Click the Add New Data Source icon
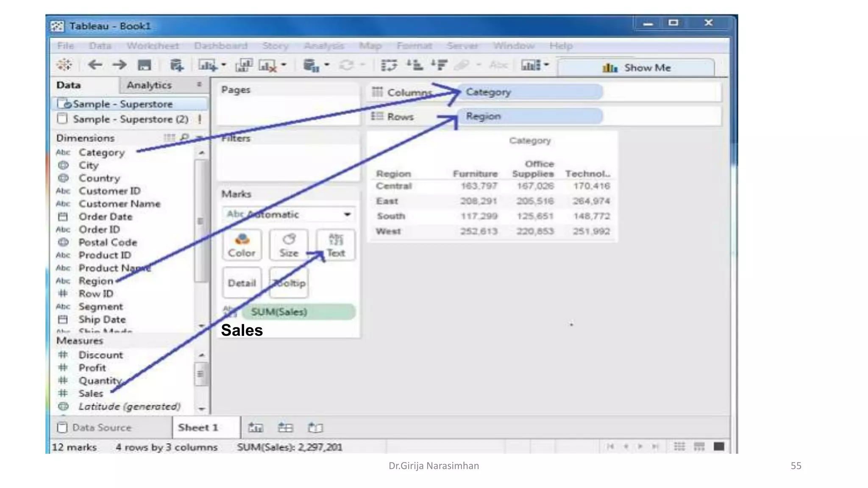The image size is (868, 488). (176, 65)
